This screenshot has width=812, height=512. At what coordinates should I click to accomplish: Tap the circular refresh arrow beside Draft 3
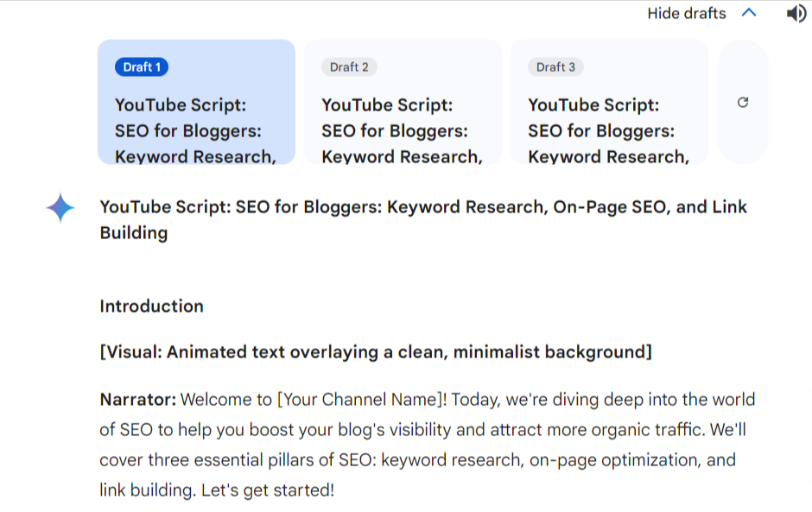coord(743,102)
